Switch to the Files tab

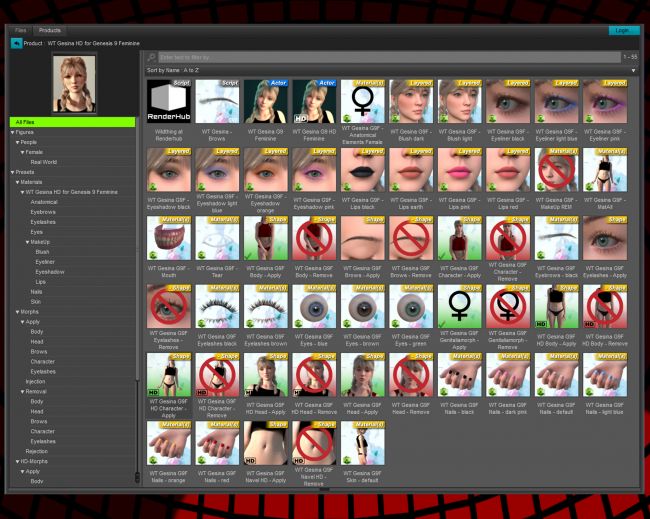click(20, 31)
